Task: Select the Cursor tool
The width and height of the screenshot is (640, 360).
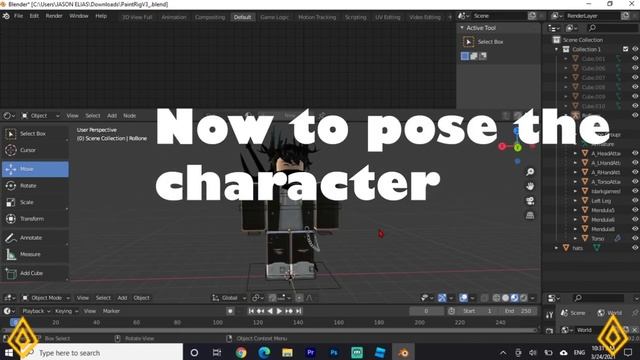Action: pyautogui.click(x=35, y=150)
